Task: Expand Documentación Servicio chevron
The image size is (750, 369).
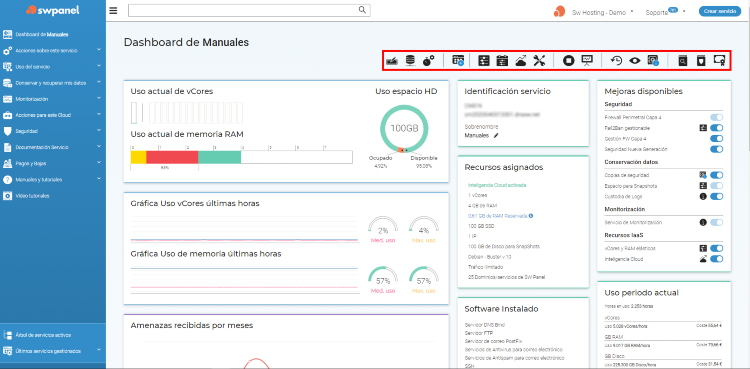Action: click(99, 147)
